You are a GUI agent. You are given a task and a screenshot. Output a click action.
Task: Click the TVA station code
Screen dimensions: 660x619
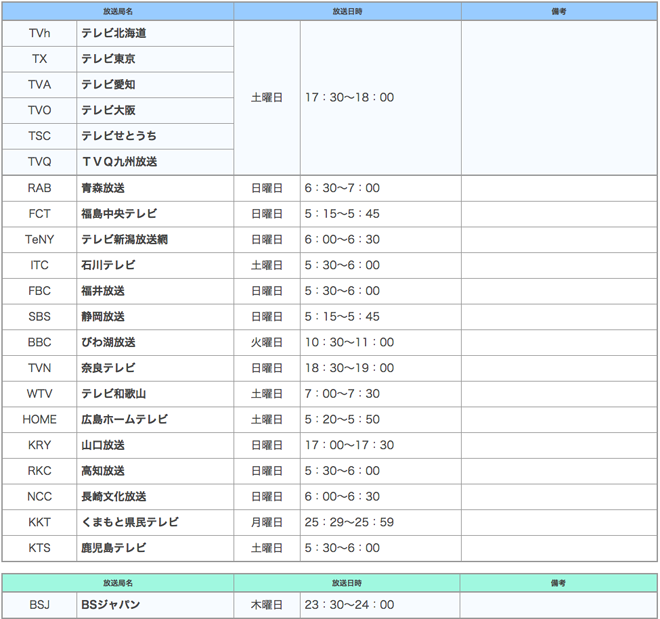[40, 85]
